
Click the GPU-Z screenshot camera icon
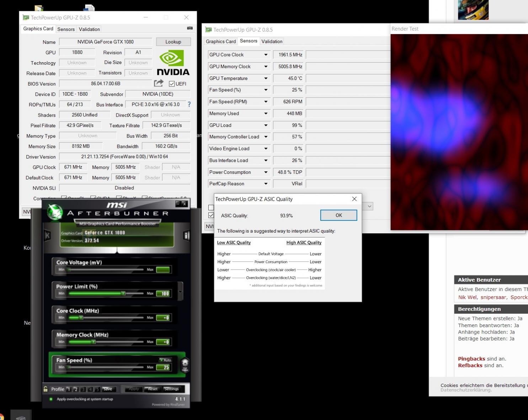pyautogui.click(x=190, y=28)
